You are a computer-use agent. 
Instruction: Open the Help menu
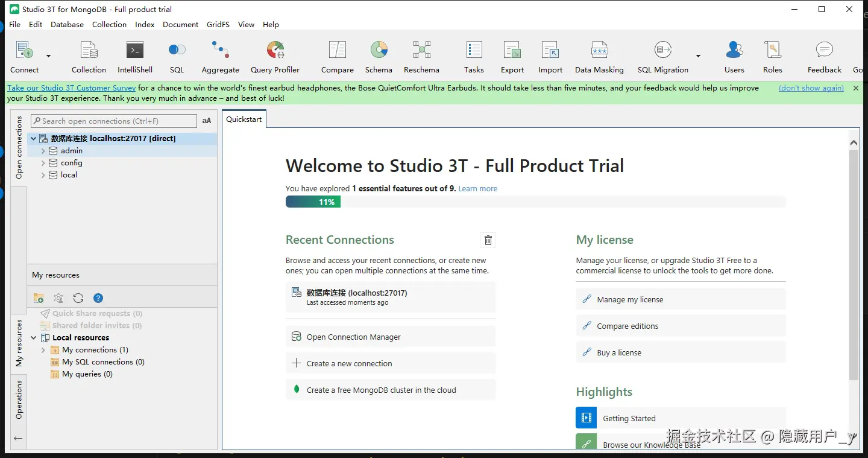pyautogui.click(x=271, y=25)
